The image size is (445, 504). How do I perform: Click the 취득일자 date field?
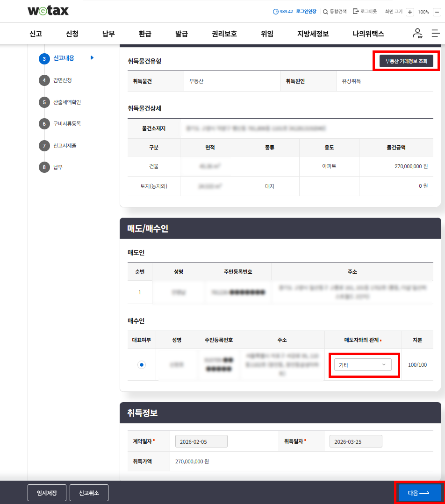355,441
